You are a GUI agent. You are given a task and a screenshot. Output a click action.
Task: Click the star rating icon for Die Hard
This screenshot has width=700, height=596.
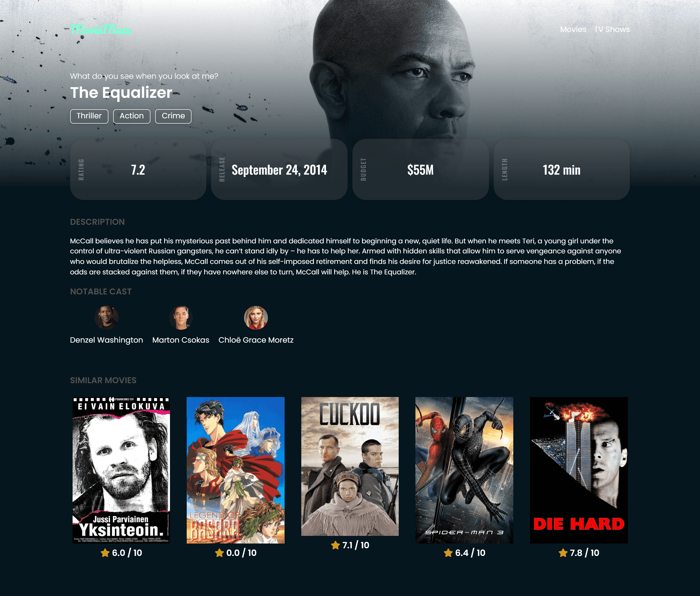point(563,553)
